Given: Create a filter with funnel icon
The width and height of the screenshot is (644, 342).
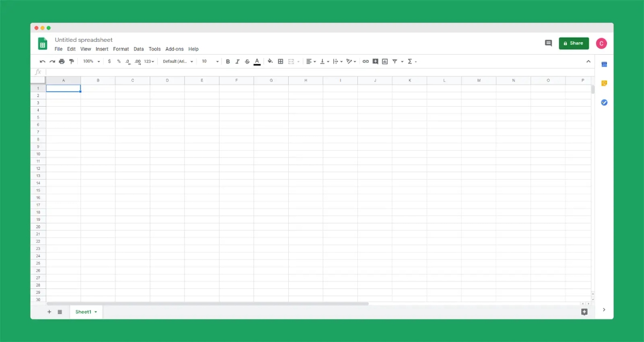Looking at the screenshot, I should pyautogui.click(x=394, y=62).
